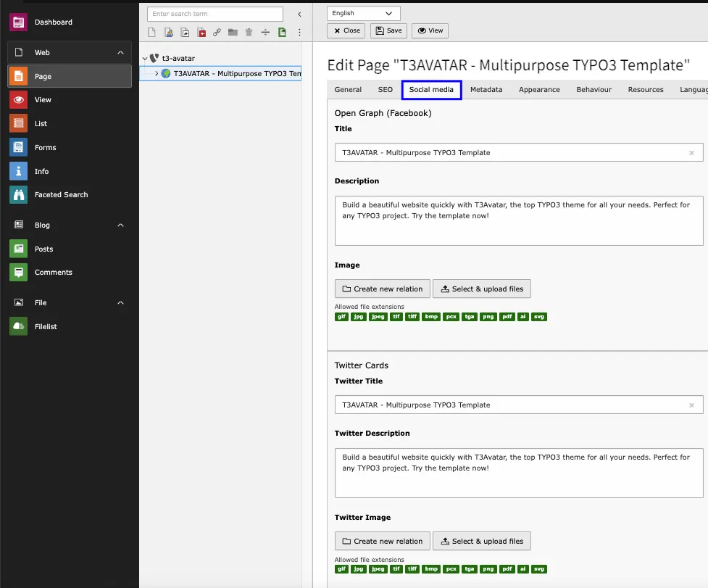This screenshot has height=588, width=708.
Task: Select & upload files for Twitter Image
Action: (482, 541)
